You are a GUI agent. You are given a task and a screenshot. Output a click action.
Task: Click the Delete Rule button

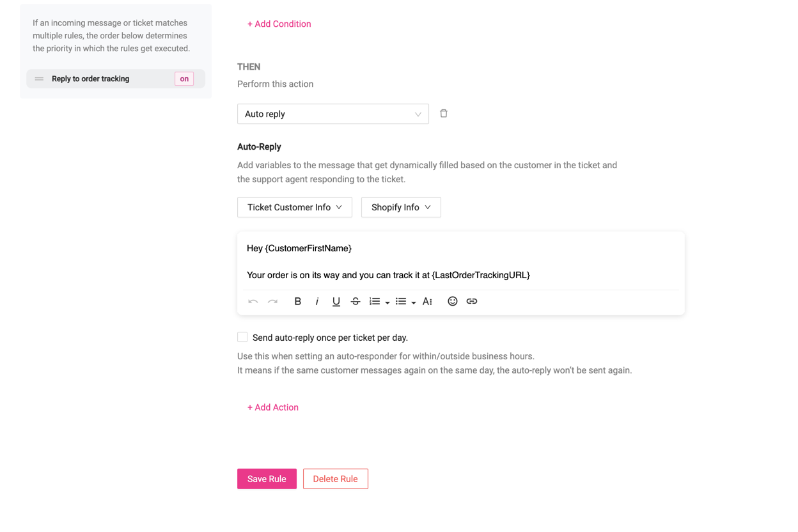pyautogui.click(x=335, y=479)
